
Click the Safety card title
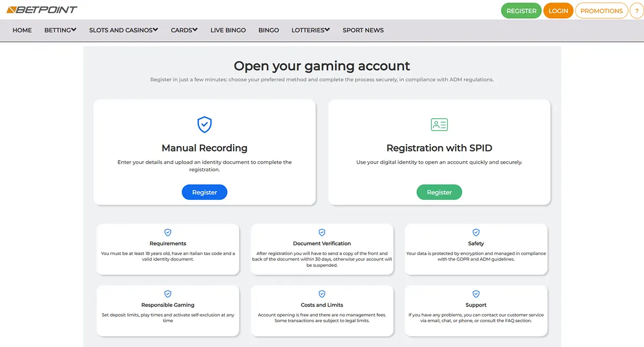pos(476,243)
